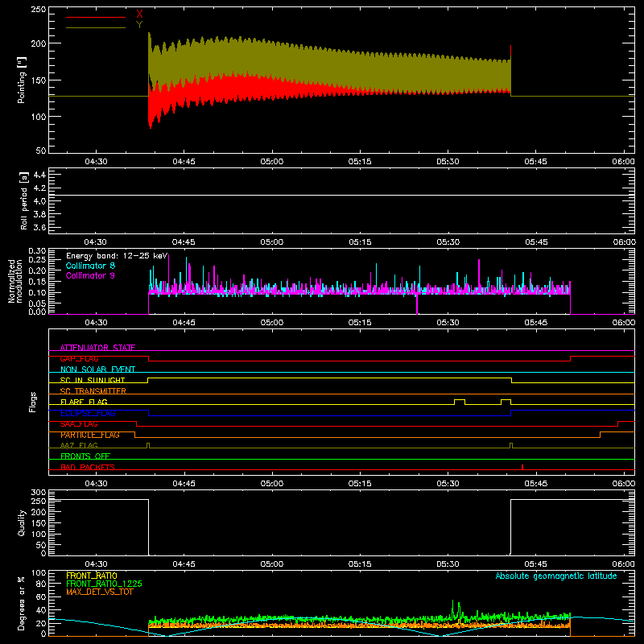Click the 05:30 time label under Flags plot
Image resolution: width=644 pixels, height=644 pixels.
coord(448,484)
